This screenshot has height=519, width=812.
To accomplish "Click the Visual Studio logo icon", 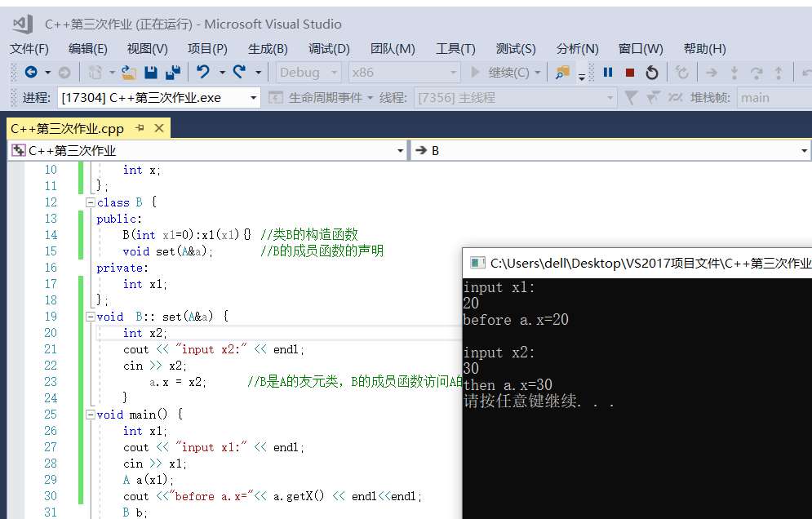I will (x=22, y=24).
